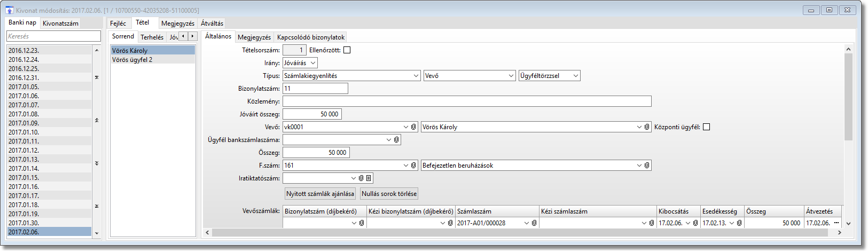Click paperclip icon of Ügyfél bankszámlaszáma field
This screenshot has width=868, height=252.
(x=396, y=140)
